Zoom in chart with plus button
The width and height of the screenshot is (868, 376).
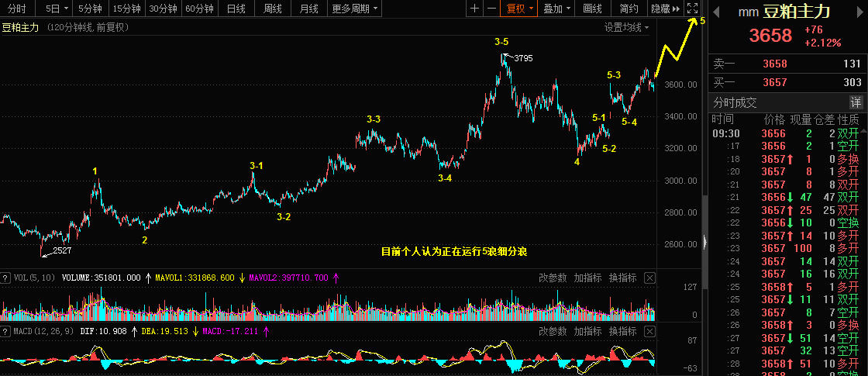[474, 9]
